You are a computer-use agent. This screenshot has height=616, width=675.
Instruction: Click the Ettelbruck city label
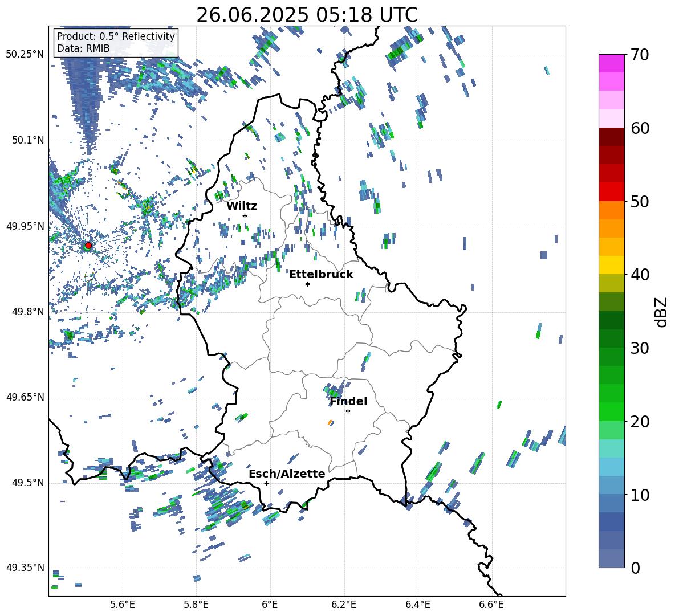pyautogui.click(x=321, y=274)
